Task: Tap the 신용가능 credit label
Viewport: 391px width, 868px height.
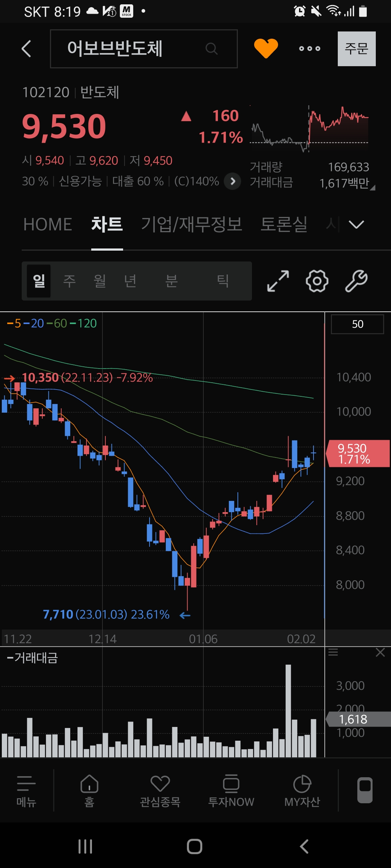Action: click(x=80, y=181)
